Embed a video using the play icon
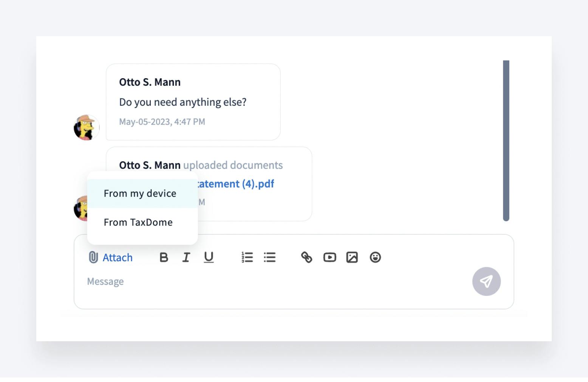 pyautogui.click(x=330, y=257)
